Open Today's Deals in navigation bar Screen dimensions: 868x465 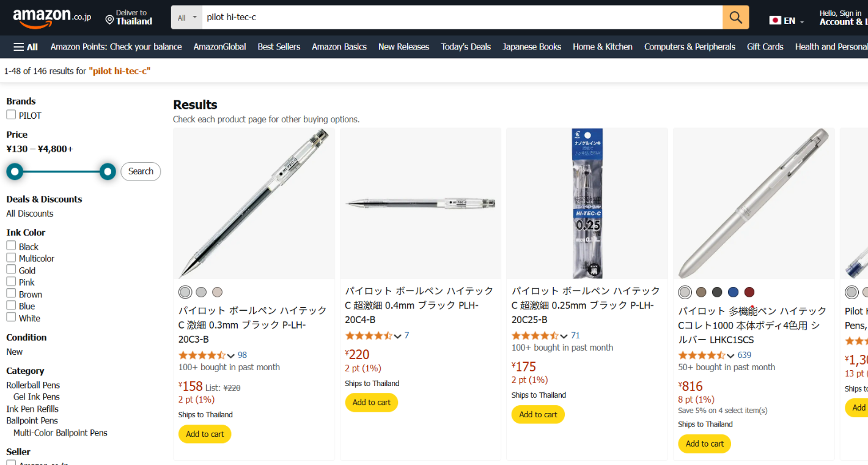[466, 47]
